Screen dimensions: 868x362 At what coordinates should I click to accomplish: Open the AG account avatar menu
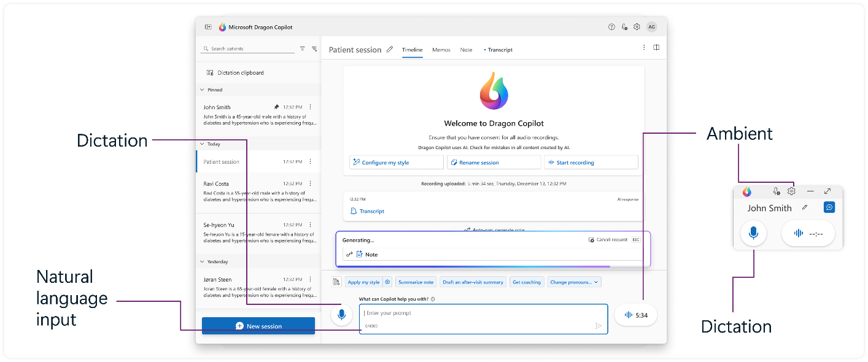point(651,27)
